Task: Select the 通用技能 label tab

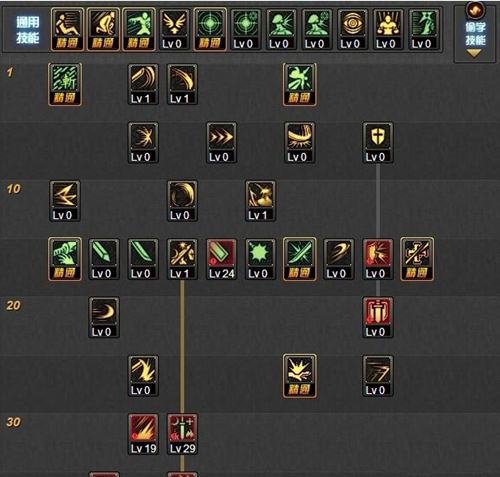Action: [x=28, y=30]
